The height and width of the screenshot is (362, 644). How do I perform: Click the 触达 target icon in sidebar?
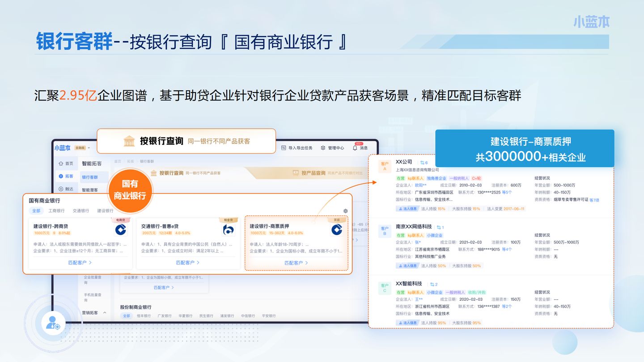point(61,189)
